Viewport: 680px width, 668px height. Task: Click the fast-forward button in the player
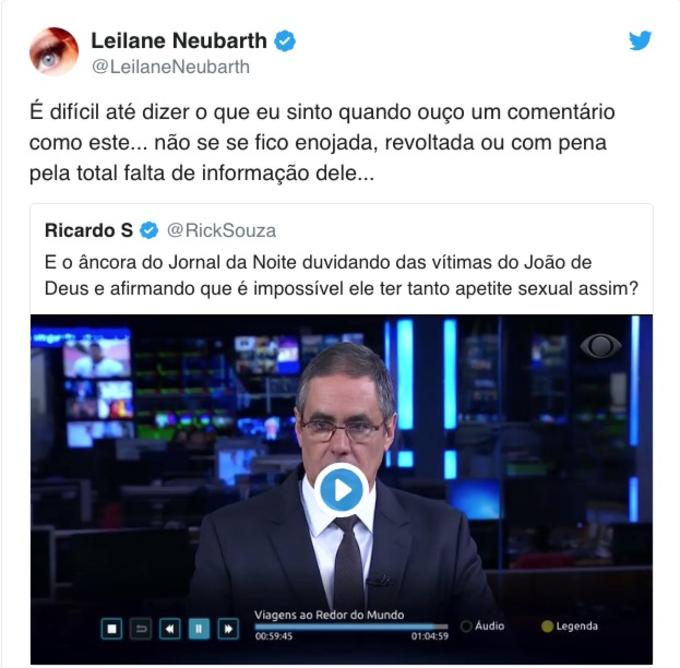point(228,629)
